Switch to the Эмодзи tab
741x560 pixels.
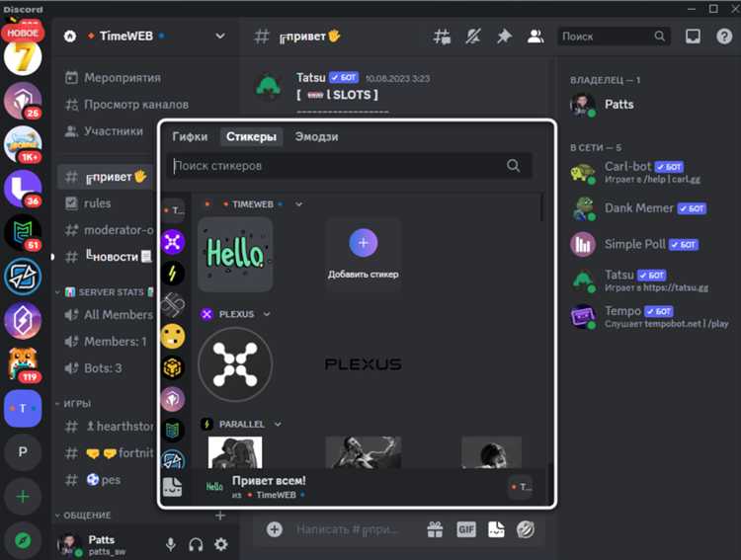point(316,136)
